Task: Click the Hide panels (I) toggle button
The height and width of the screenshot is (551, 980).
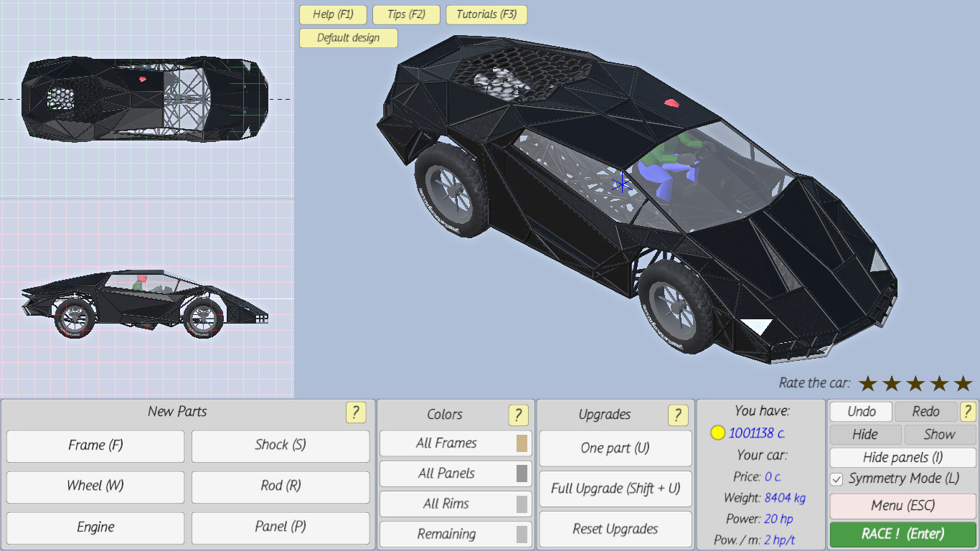Action: 903,458
